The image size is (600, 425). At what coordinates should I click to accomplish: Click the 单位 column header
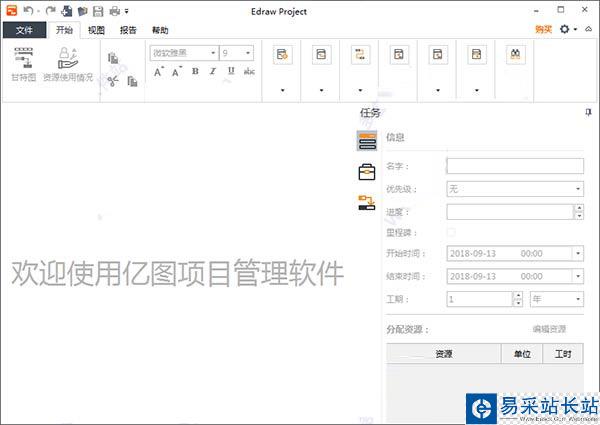coord(522,354)
